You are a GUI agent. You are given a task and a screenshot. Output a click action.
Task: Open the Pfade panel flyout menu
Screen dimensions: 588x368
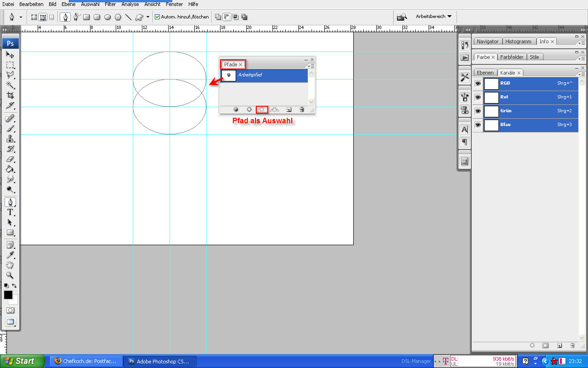click(311, 66)
